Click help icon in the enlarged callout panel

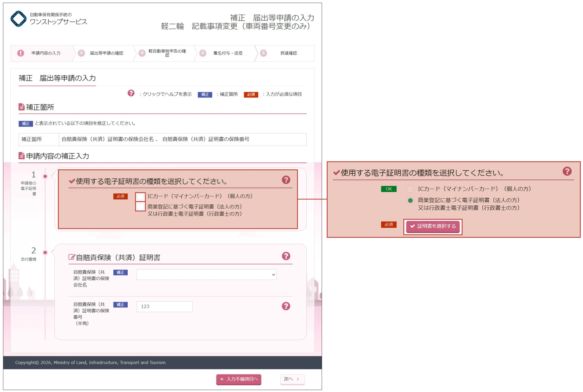point(567,171)
